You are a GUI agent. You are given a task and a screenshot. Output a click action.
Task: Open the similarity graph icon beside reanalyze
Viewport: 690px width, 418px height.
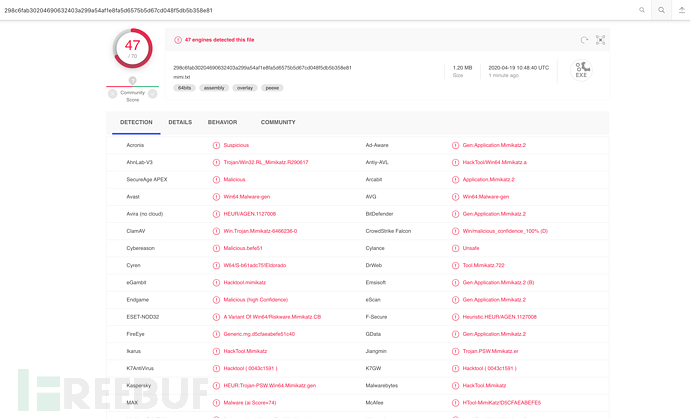(x=600, y=40)
